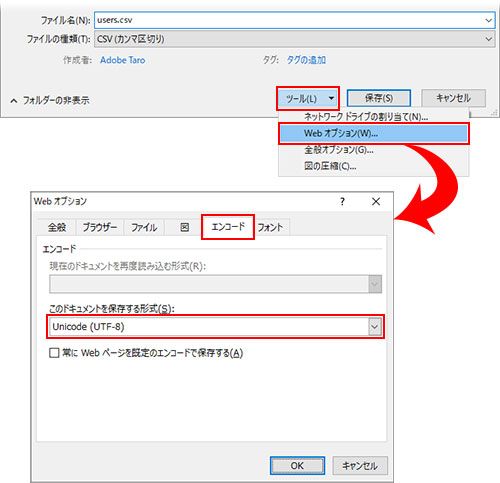
Task: Click the users.csv file name field
Action: tap(289, 20)
